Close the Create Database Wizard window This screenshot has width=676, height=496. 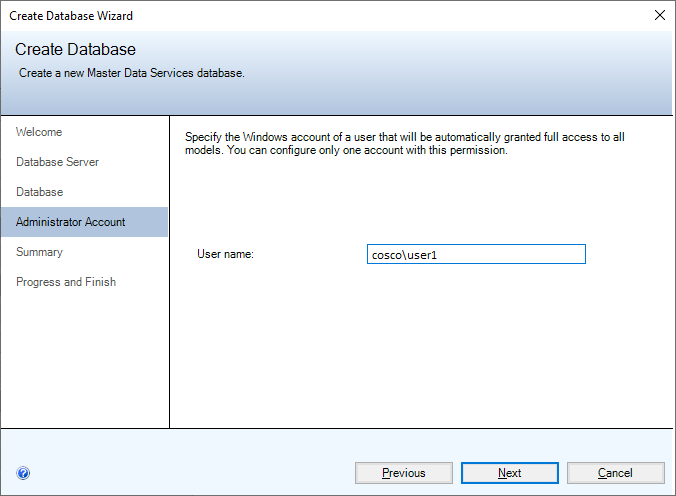coord(658,15)
